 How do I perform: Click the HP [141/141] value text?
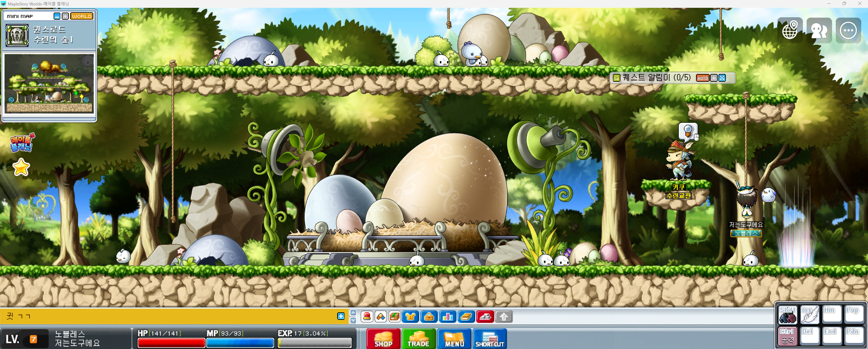tap(159, 333)
